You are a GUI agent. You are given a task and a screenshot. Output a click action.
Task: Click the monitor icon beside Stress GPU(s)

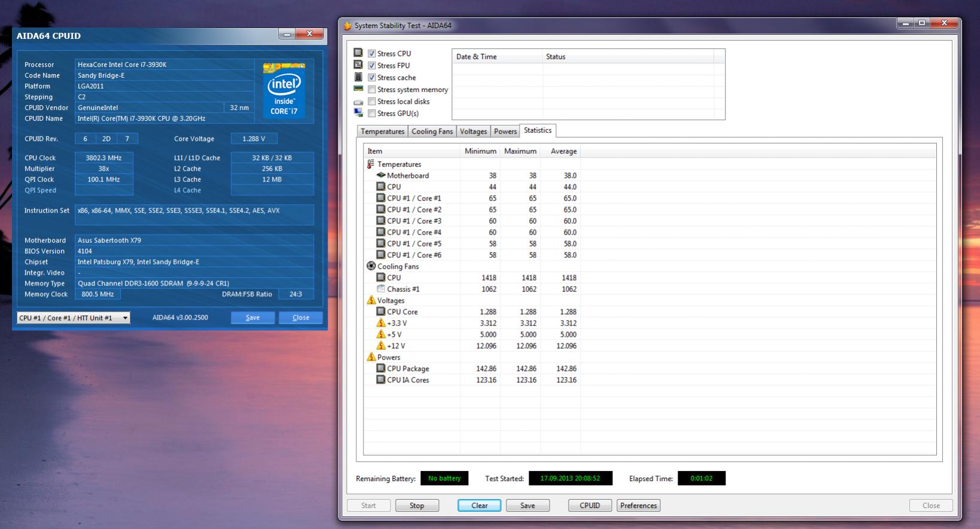click(x=358, y=113)
